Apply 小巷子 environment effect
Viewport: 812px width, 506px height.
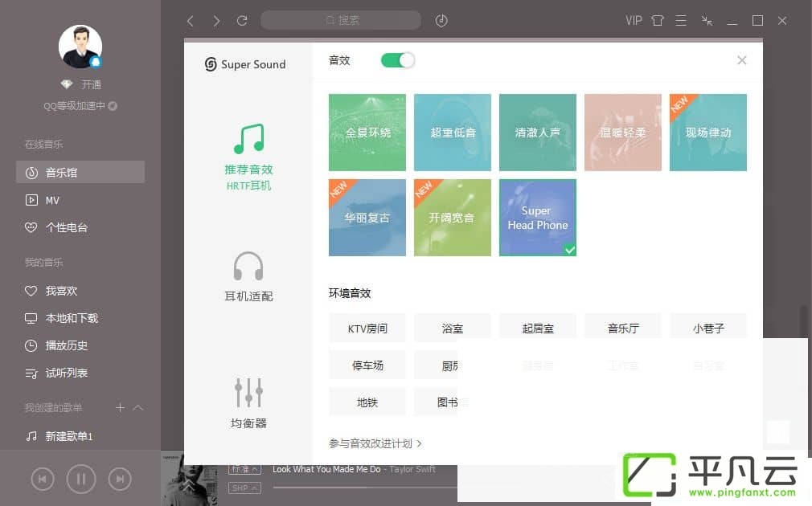pos(708,328)
